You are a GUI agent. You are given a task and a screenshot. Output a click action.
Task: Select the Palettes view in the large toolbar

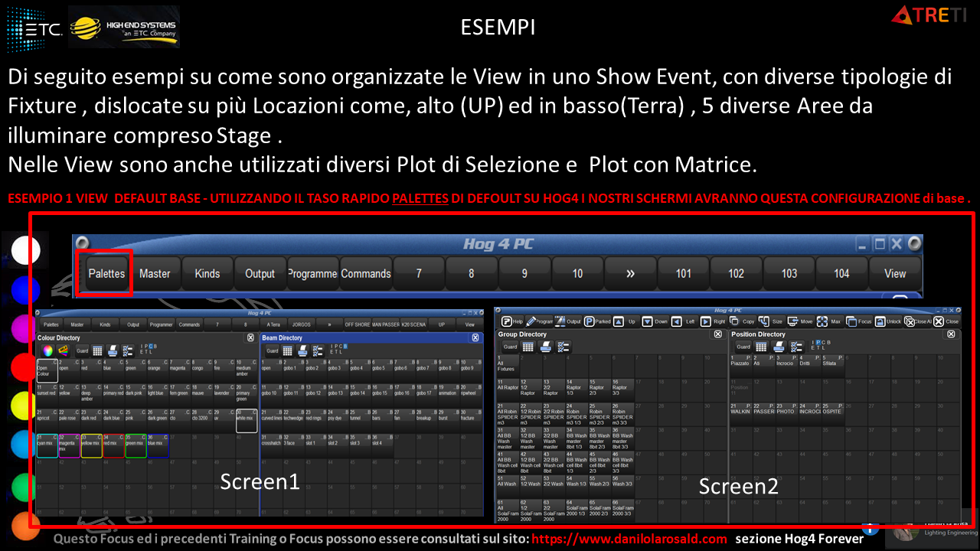pyautogui.click(x=106, y=273)
